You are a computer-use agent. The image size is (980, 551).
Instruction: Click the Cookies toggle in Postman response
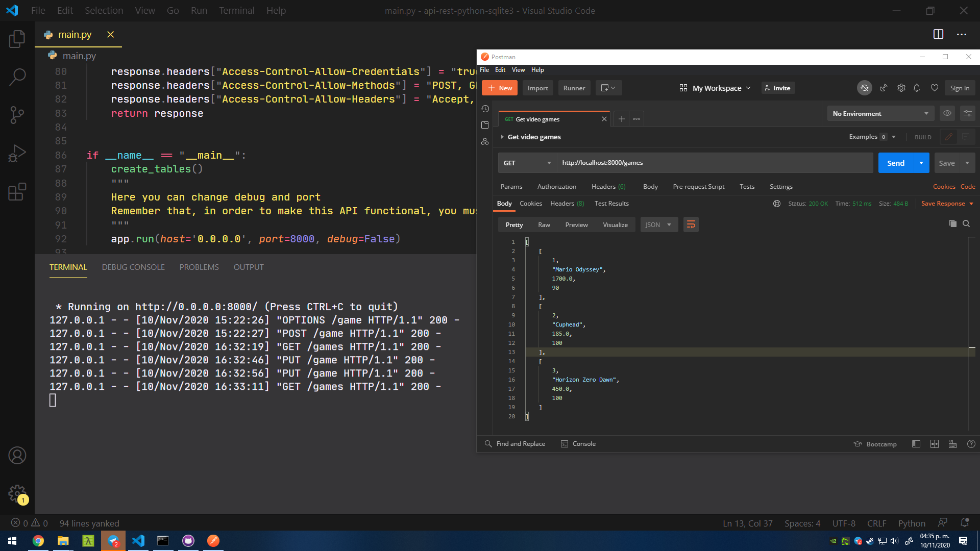click(530, 203)
